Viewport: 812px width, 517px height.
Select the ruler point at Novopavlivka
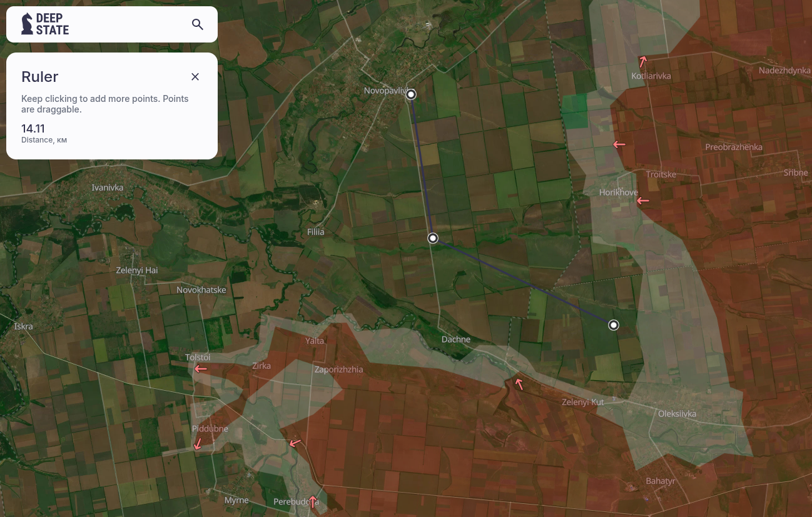click(x=411, y=94)
